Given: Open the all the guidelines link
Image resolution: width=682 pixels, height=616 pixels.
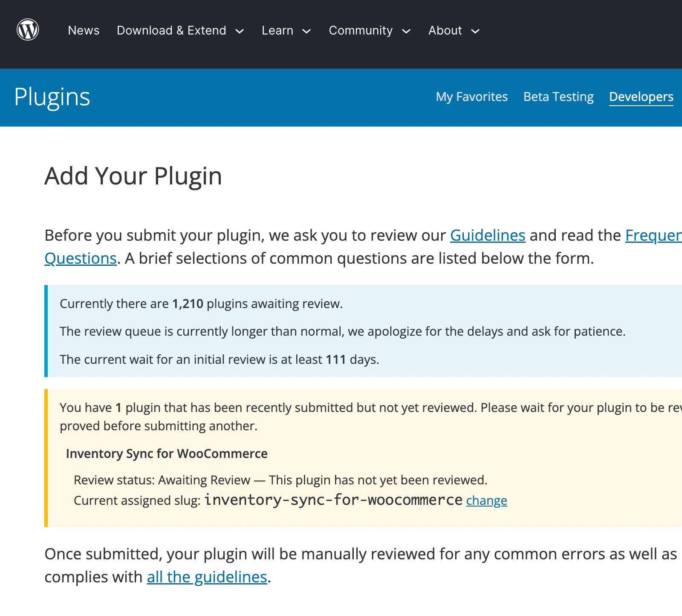Looking at the screenshot, I should [x=207, y=577].
